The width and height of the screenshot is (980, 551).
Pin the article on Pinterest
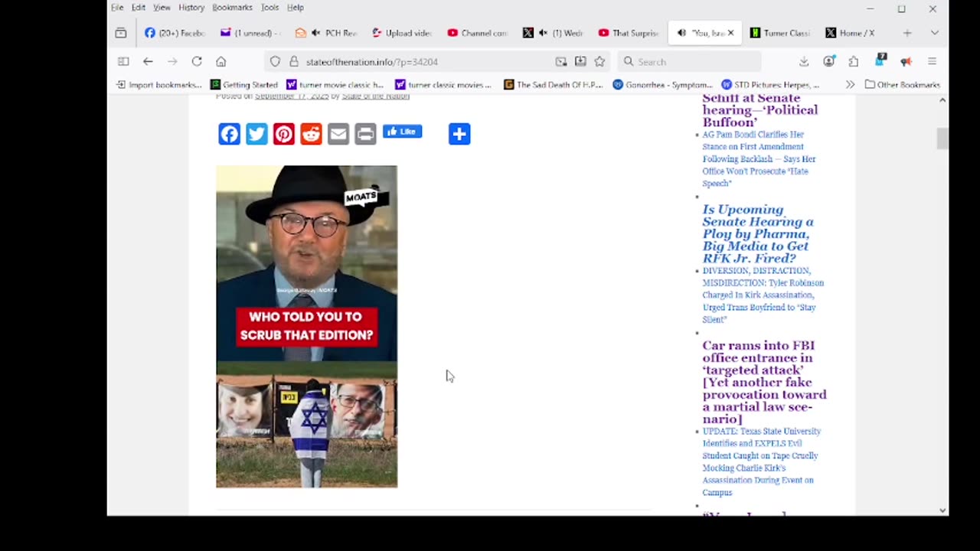(284, 134)
